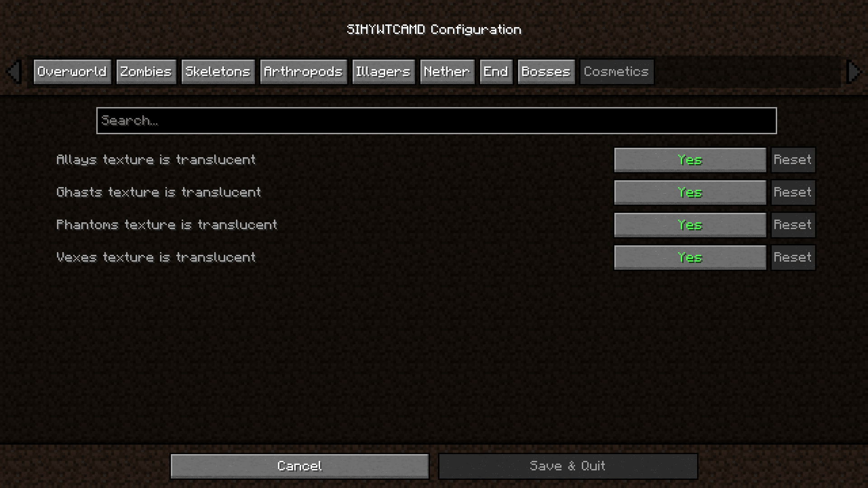The width and height of the screenshot is (868, 488).
Task: Open the Zombies configuration tab
Action: pos(146,71)
